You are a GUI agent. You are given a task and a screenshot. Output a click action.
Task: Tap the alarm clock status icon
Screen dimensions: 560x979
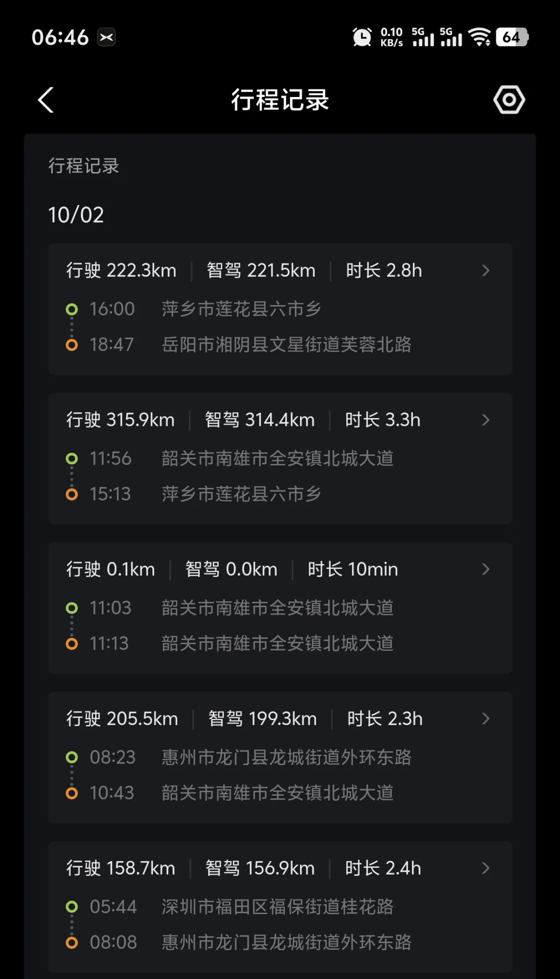tap(362, 38)
